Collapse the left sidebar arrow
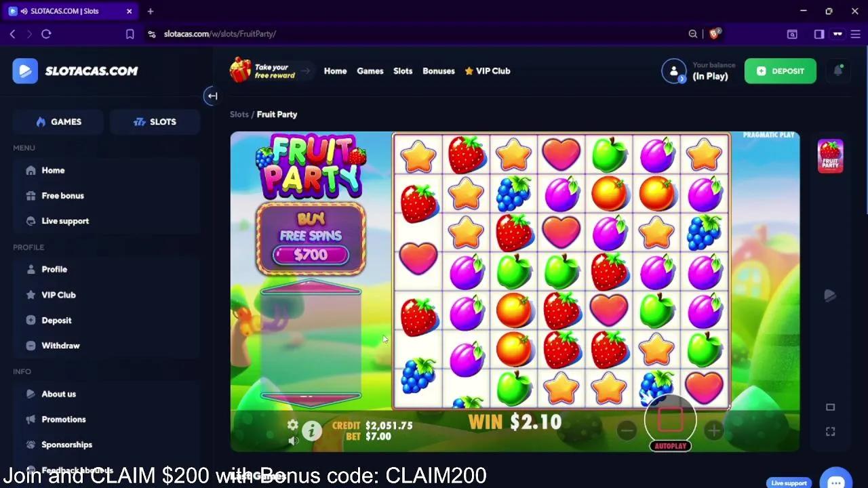Viewport: 868px width, 488px height. coord(212,96)
